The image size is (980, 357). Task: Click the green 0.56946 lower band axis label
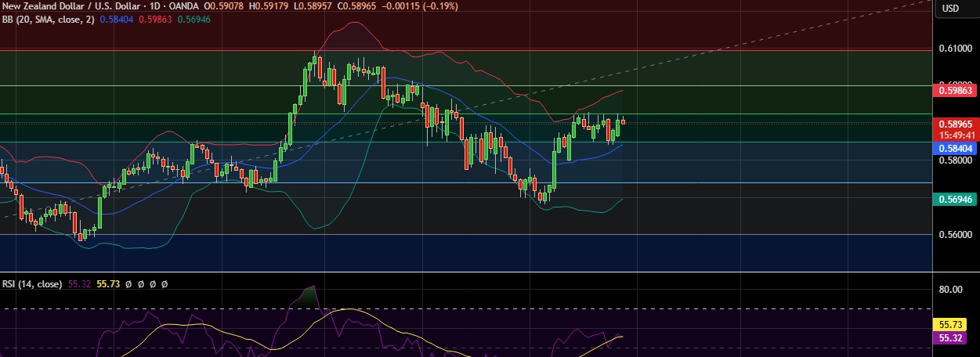coord(955,200)
